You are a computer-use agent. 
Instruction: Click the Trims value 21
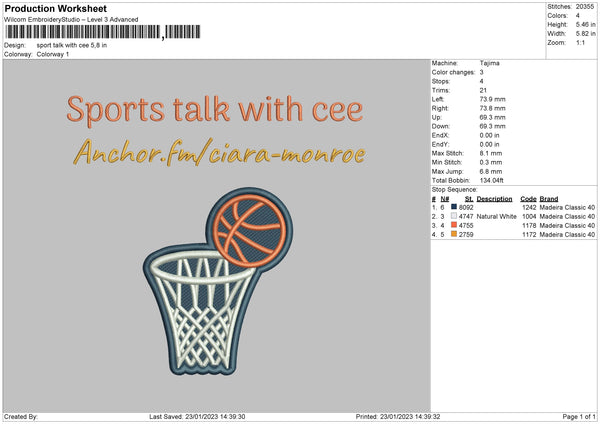483,90
